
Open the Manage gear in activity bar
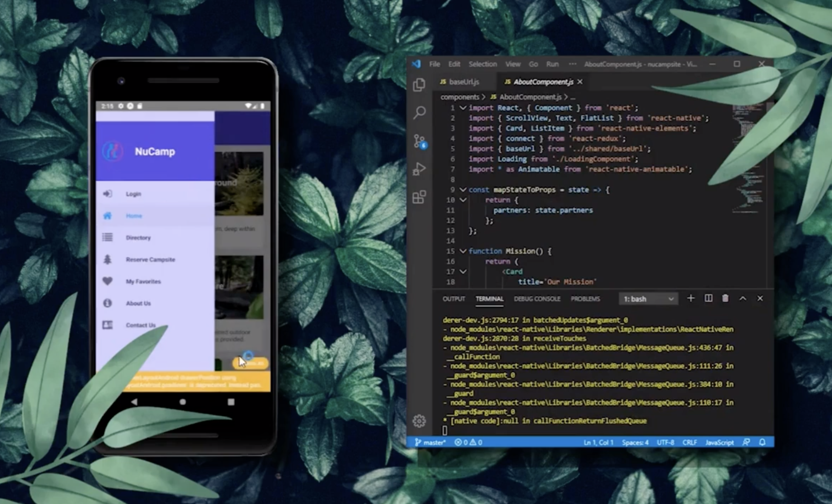[419, 421]
